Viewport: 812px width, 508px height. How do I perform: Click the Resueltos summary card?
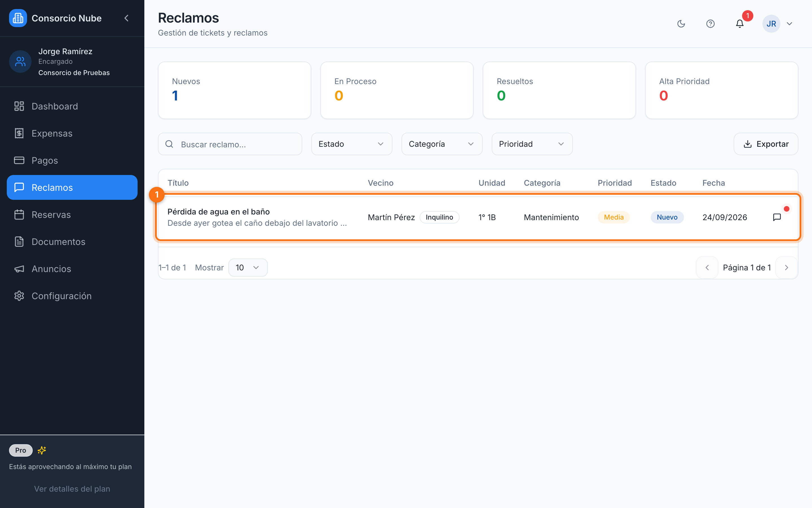pos(559,90)
